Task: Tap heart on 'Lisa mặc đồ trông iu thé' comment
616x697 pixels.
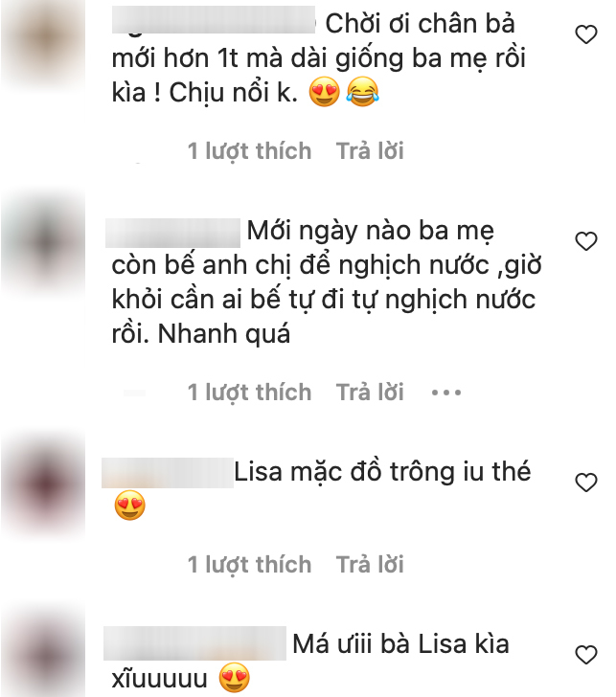Action: pos(585,483)
